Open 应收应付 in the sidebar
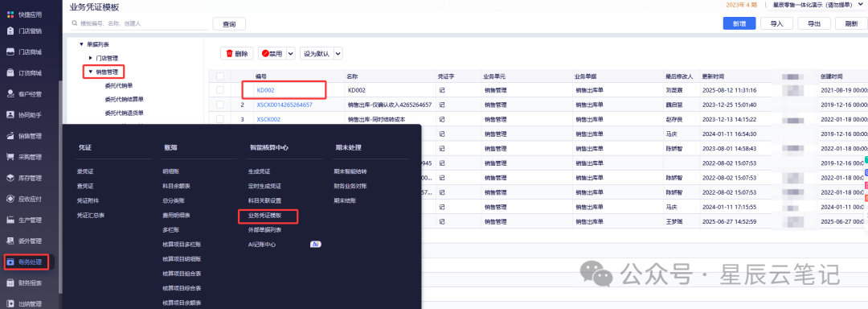The width and height of the screenshot is (868, 309). pos(24,199)
